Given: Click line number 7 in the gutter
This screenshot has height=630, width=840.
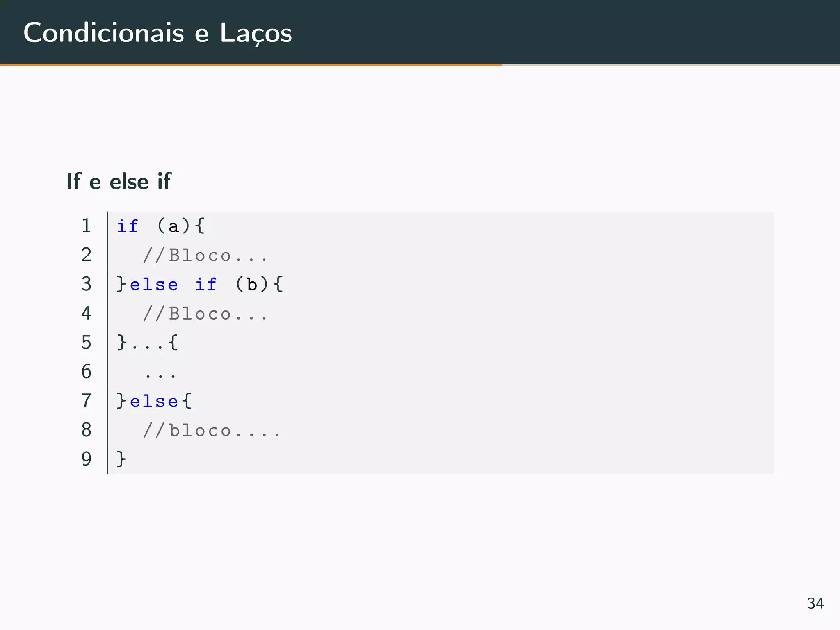Looking at the screenshot, I should (x=86, y=400).
